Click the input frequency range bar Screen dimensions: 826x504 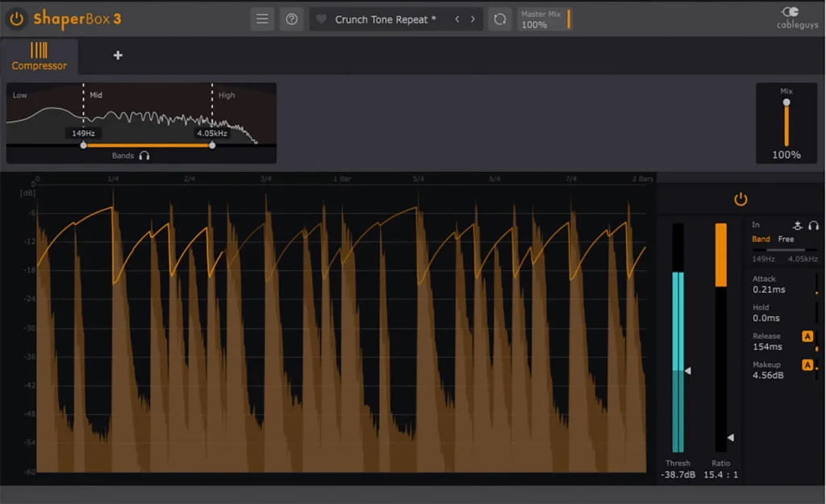[785, 250]
